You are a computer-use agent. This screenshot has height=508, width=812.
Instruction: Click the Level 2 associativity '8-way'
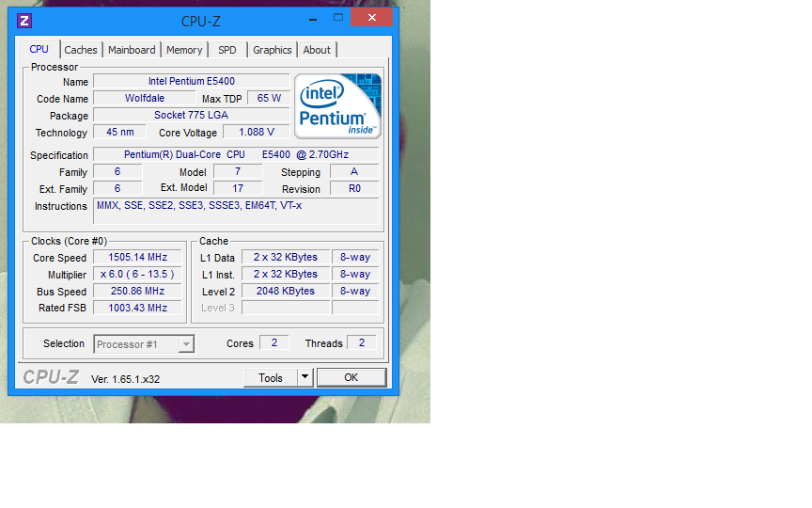[x=355, y=291]
